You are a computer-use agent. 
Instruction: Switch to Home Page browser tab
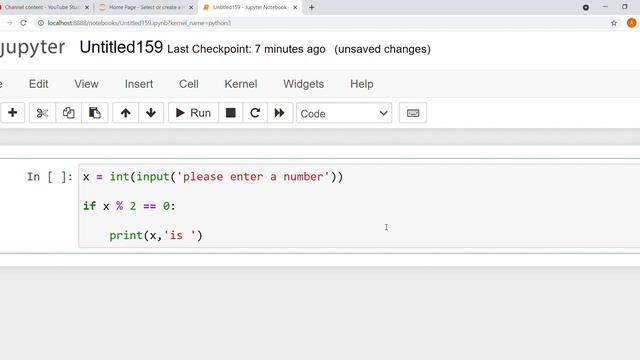click(144, 7)
